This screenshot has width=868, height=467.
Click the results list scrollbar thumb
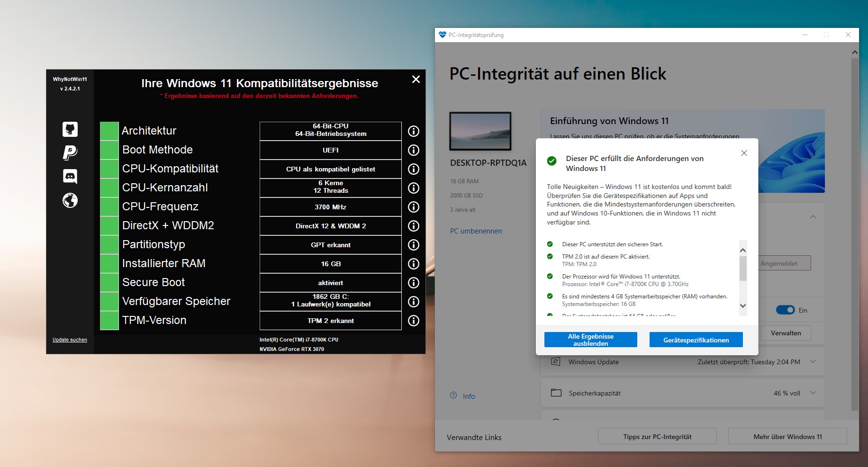[x=743, y=269]
